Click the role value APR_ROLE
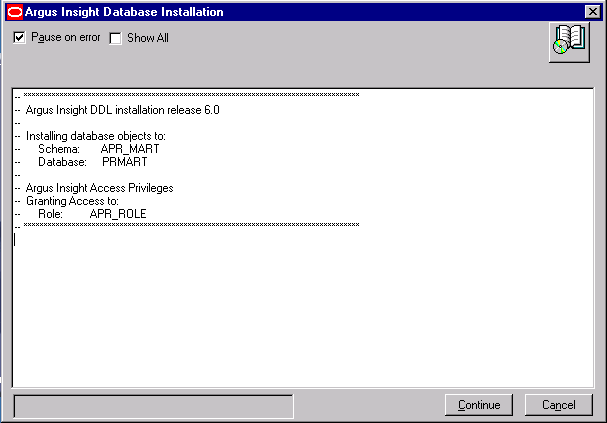 click(118, 214)
